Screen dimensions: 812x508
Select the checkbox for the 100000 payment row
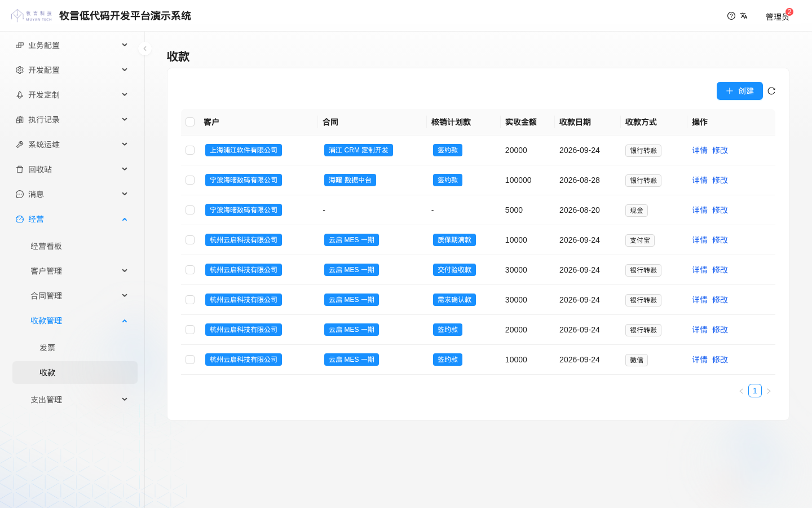tap(190, 180)
